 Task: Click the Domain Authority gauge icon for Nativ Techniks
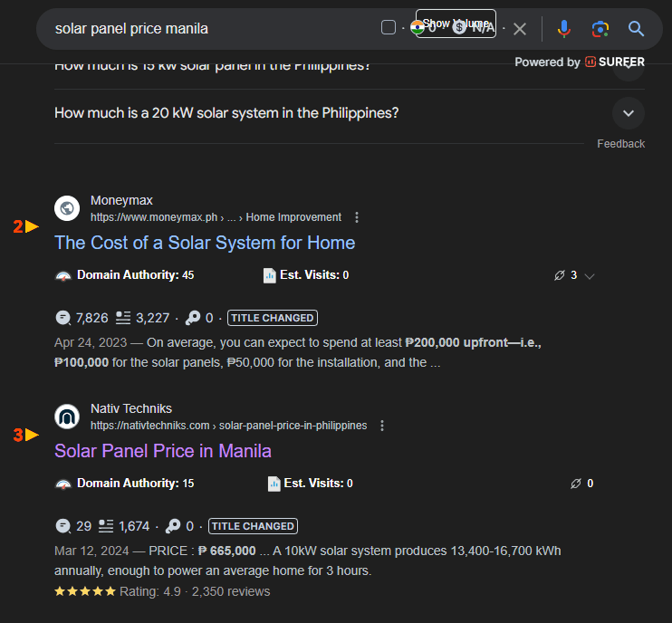coord(63,484)
